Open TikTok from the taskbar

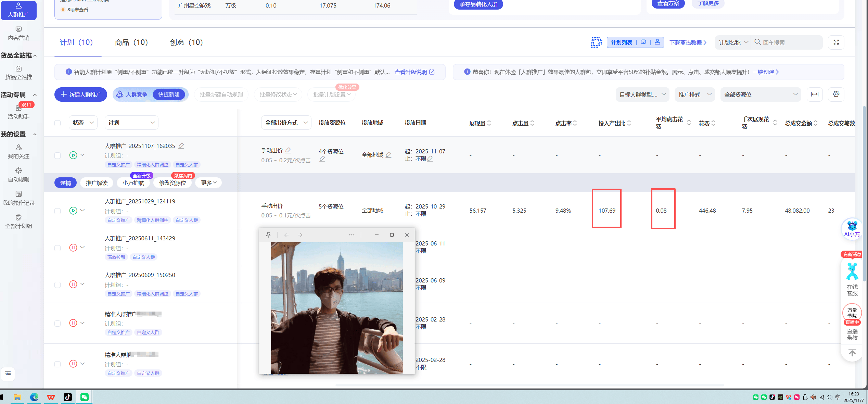(67, 397)
